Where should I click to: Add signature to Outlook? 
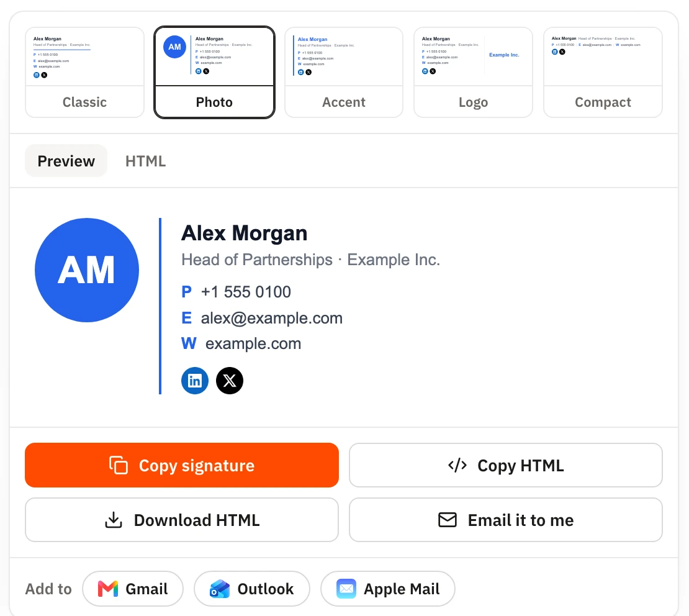252,589
